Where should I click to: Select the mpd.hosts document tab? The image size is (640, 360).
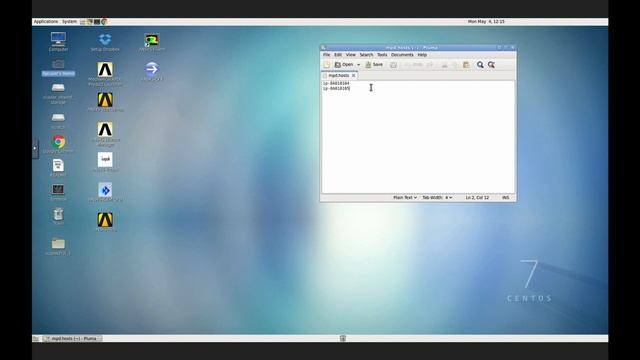click(x=338, y=76)
